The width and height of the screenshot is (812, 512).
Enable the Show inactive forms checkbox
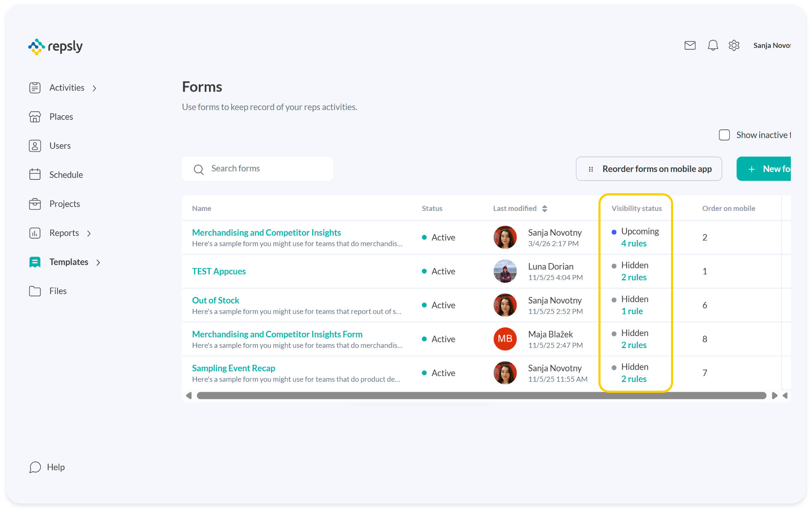tap(724, 135)
